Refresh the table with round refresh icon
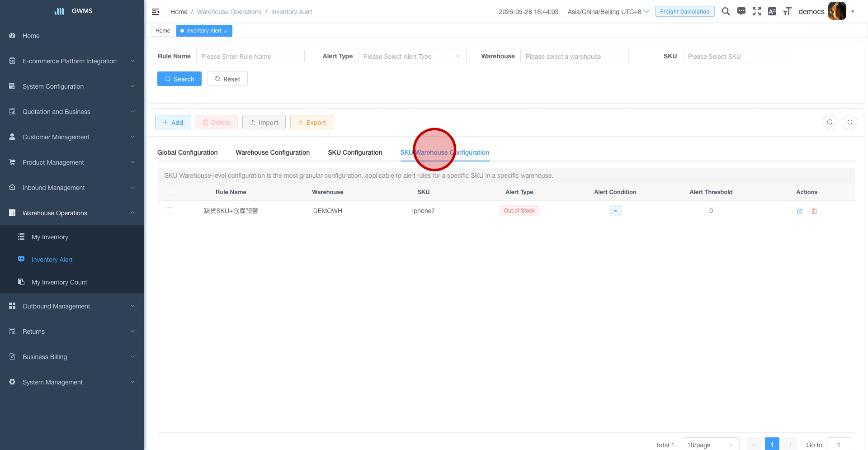This screenshot has height=450, width=868. [850, 122]
